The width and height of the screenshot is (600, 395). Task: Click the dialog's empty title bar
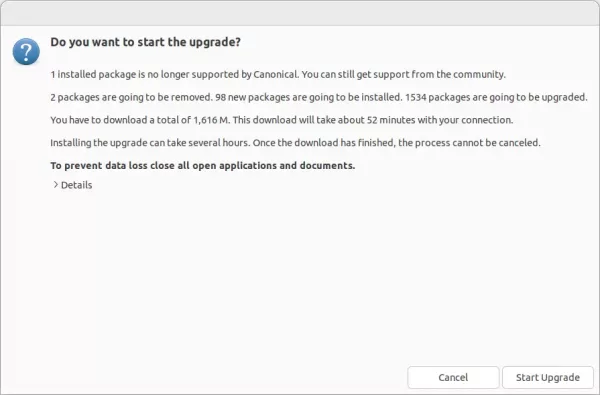(300, 13)
